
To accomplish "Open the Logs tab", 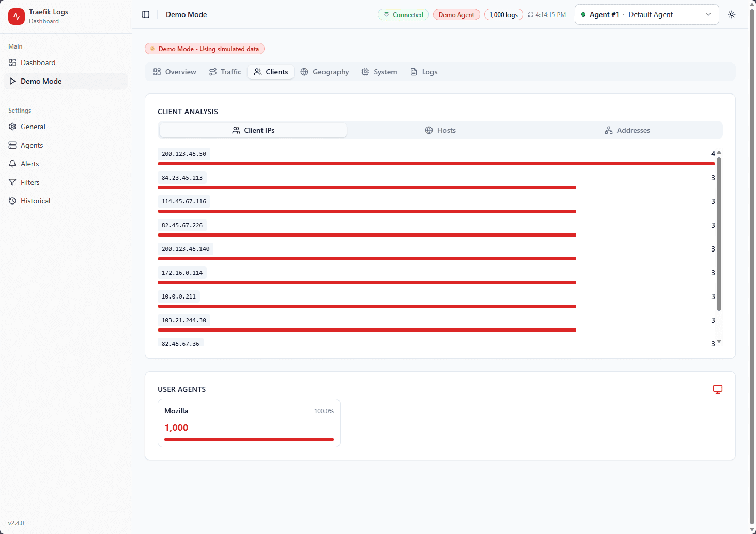I will (424, 72).
